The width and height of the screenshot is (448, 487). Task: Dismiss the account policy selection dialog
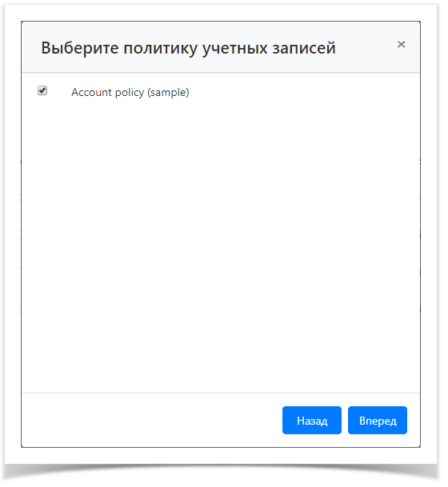click(401, 45)
